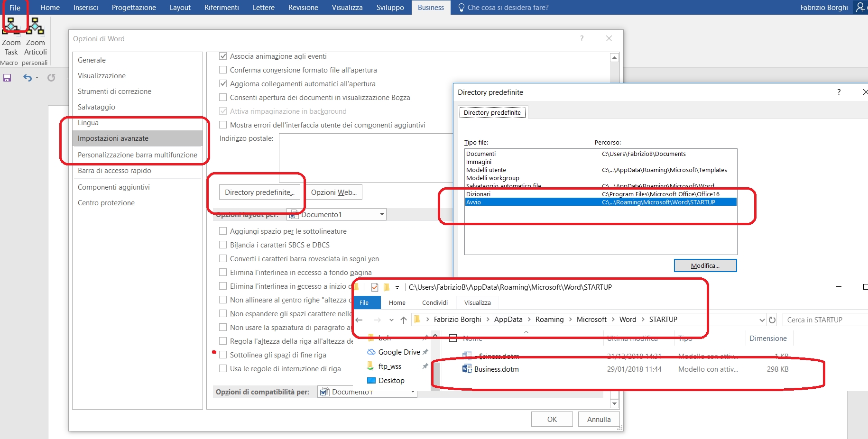This screenshot has height=439, width=868.
Task: Select the Business.dotm file icon
Action: (467, 369)
